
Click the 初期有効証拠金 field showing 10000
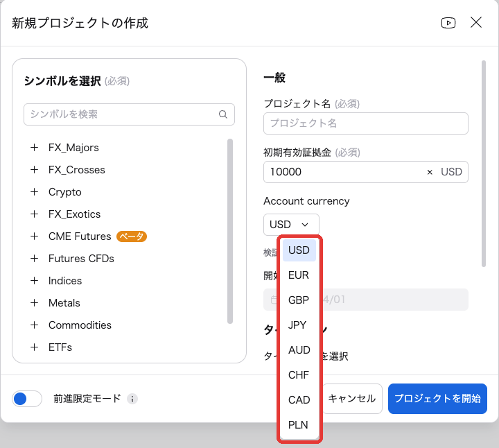(x=366, y=172)
